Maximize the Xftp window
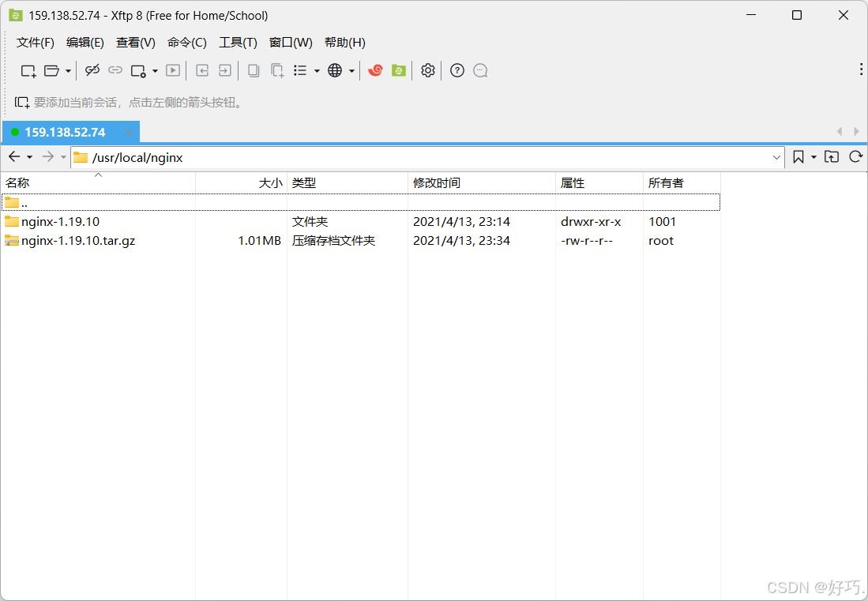This screenshot has width=868, height=601. click(797, 15)
